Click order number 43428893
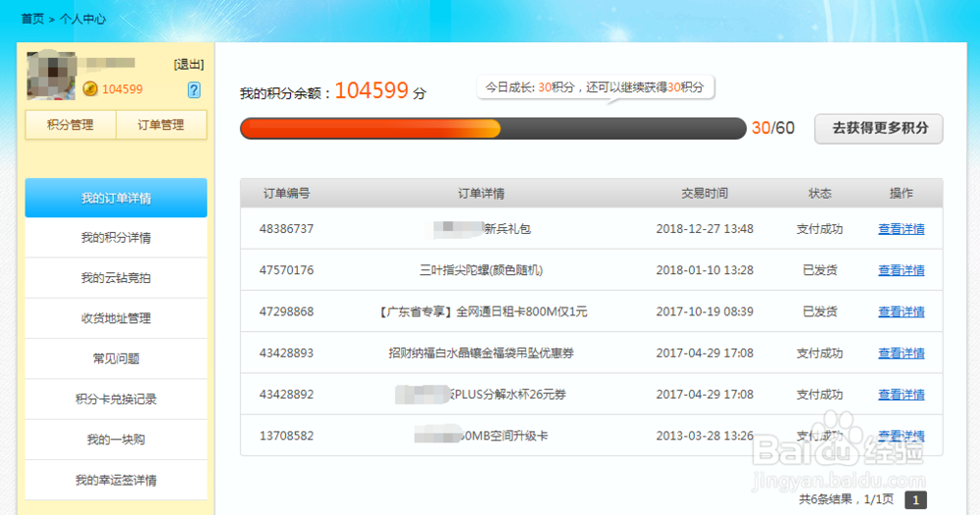Viewport: 980px width, 515px height. point(286,353)
